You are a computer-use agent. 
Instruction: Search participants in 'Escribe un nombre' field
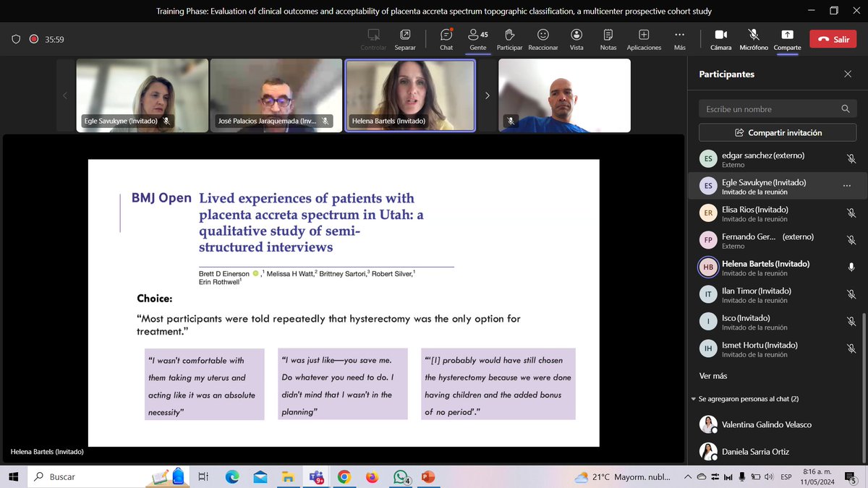pyautogui.click(x=778, y=109)
